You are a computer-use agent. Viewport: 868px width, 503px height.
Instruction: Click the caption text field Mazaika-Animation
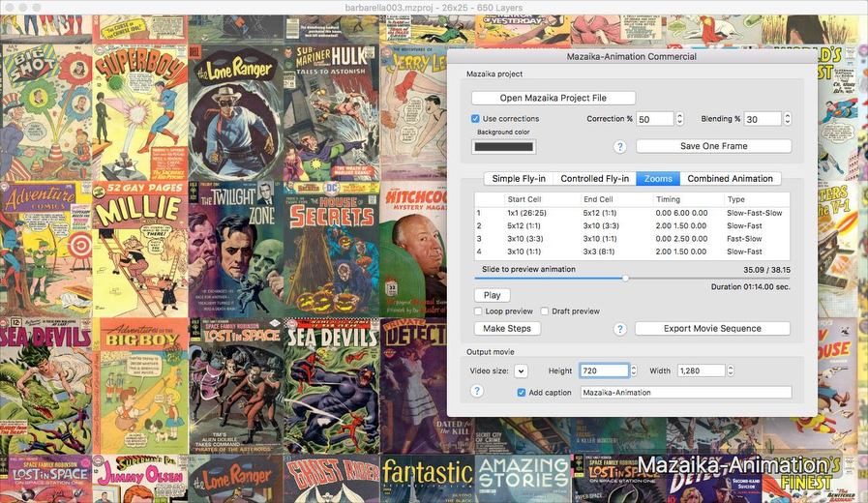point(686,393)
